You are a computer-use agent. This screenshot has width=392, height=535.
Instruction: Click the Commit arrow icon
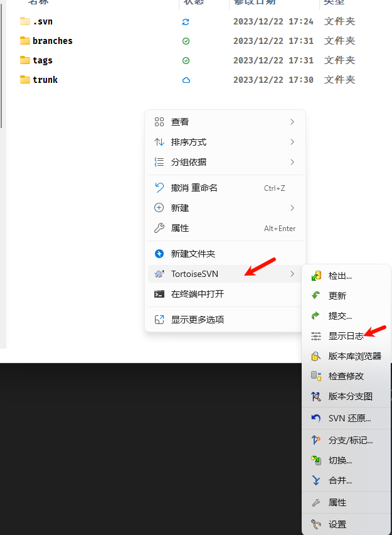point(316,316)
